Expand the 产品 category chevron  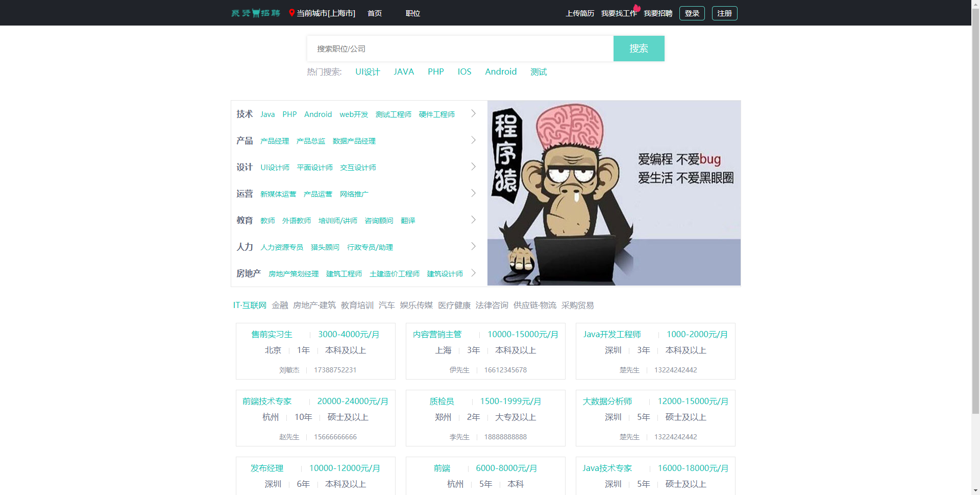pos(473,140)
